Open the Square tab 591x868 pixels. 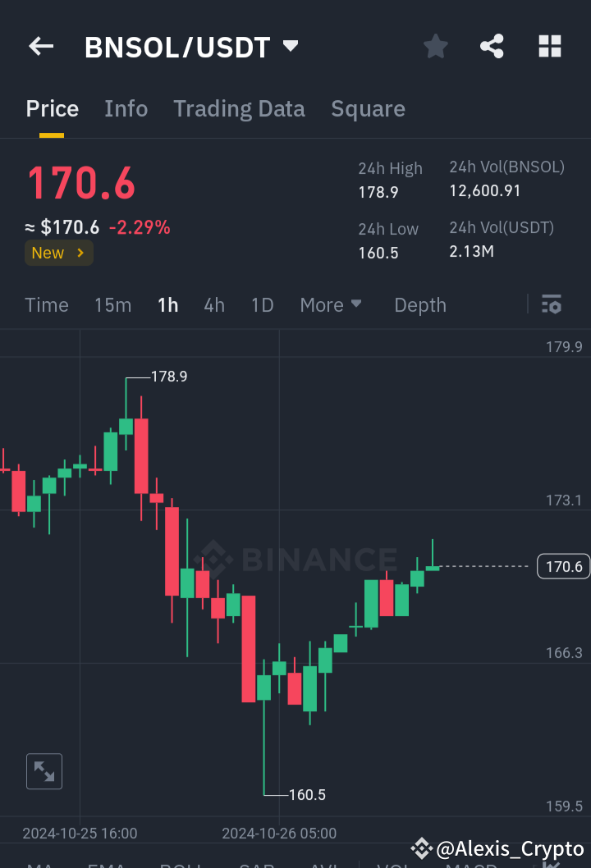coord(368,108)
